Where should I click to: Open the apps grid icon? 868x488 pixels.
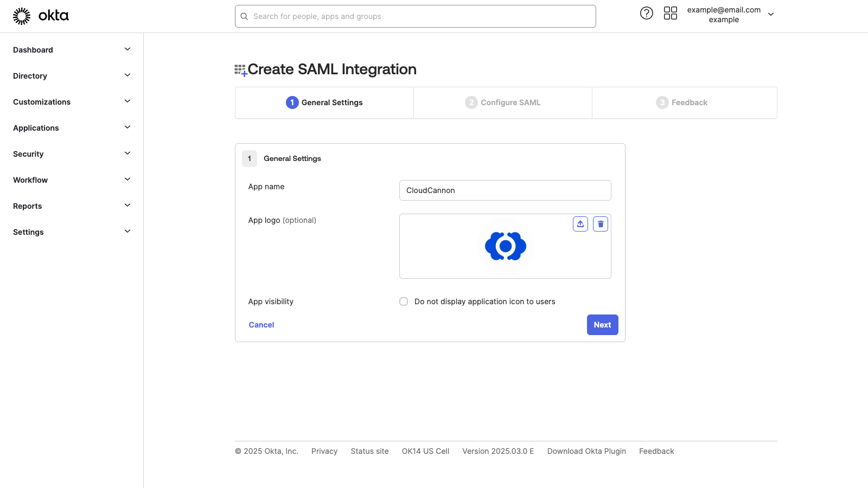pyautogui.click(x=671, y=12)
